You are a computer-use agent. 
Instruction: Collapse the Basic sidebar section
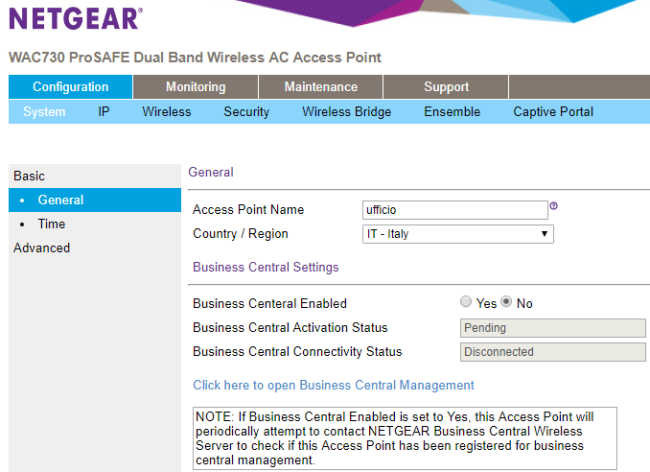point(29,176)
